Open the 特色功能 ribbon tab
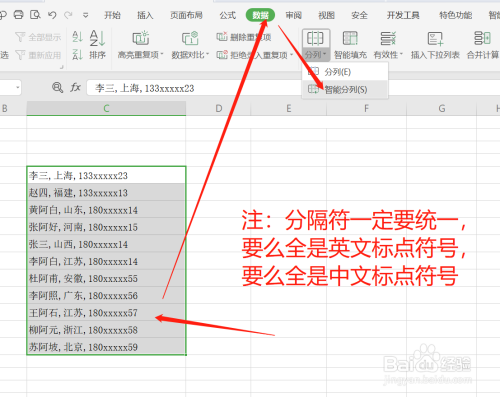Viewport: 500px width, 397px height. [455, 15]
